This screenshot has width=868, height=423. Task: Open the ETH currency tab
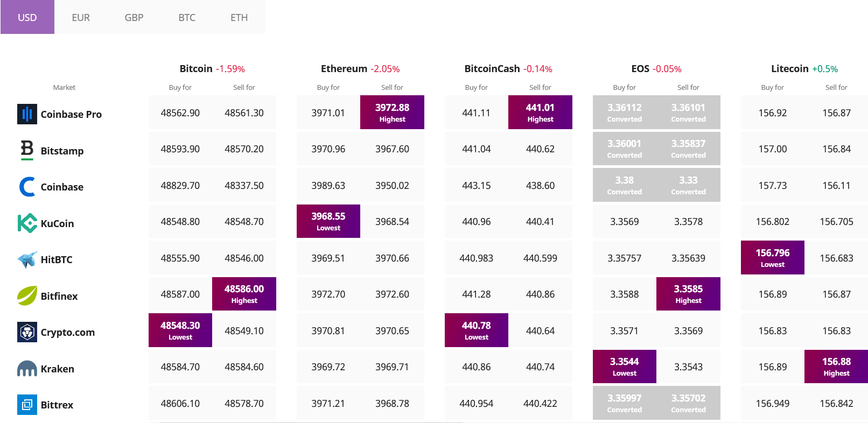(x=239, y=17)
